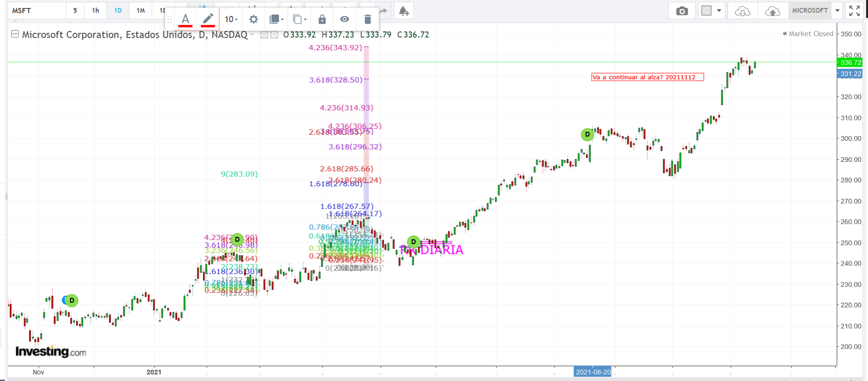
Task: Select the 'Va a continuar al alza?' note
Action: pyautogui.click(x=647, y=77)
